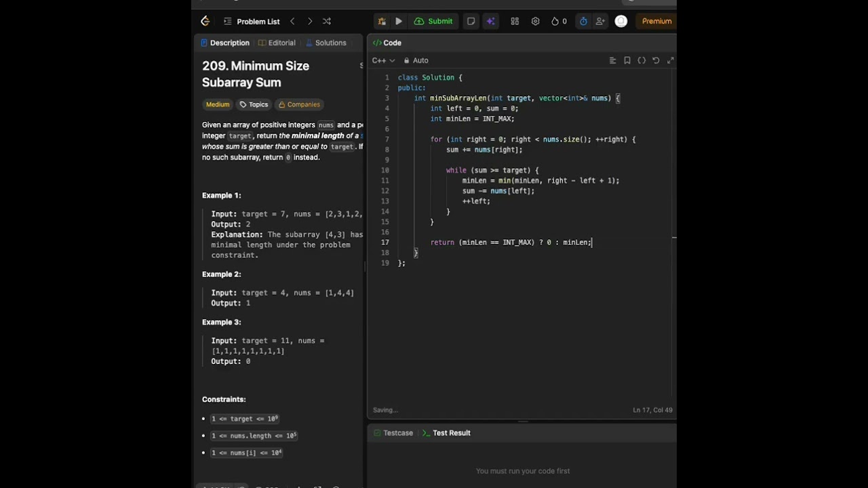Viewport: 868px width, 488px height.
Task: Open the layout grid icon
Action: pyautogui.click(x=515, y=21)
